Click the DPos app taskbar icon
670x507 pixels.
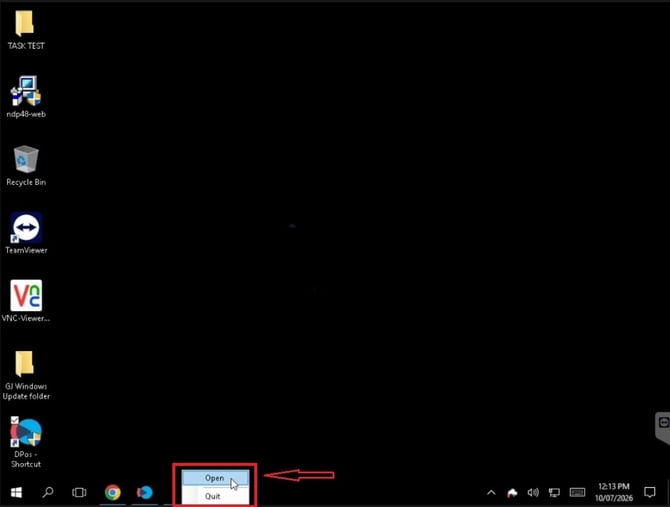[145, 492]
